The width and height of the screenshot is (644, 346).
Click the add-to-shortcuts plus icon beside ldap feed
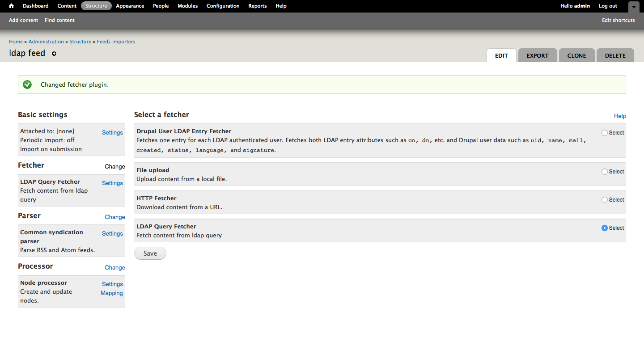coord(54,54)
